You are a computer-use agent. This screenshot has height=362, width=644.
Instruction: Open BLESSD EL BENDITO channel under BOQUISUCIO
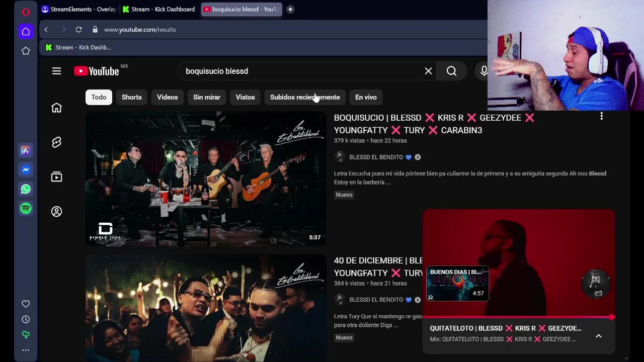click(x=376, y=157)
